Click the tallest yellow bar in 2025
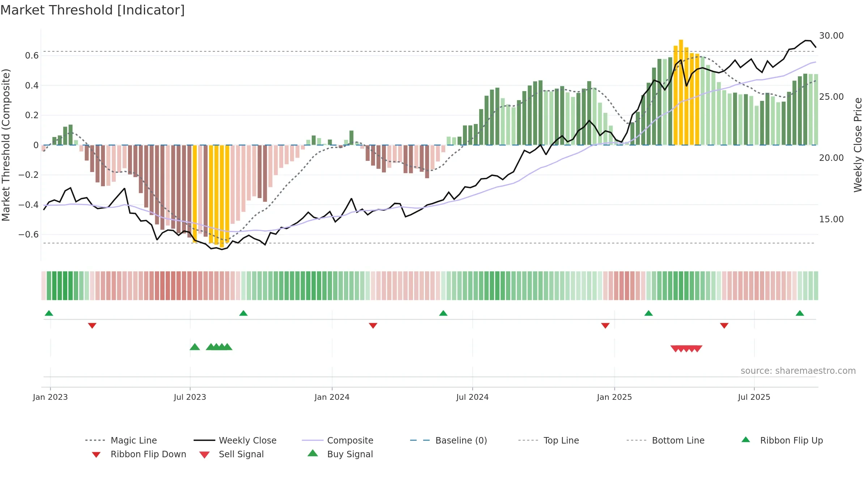Viewport: 868px width, 488px height. [681, 93]
